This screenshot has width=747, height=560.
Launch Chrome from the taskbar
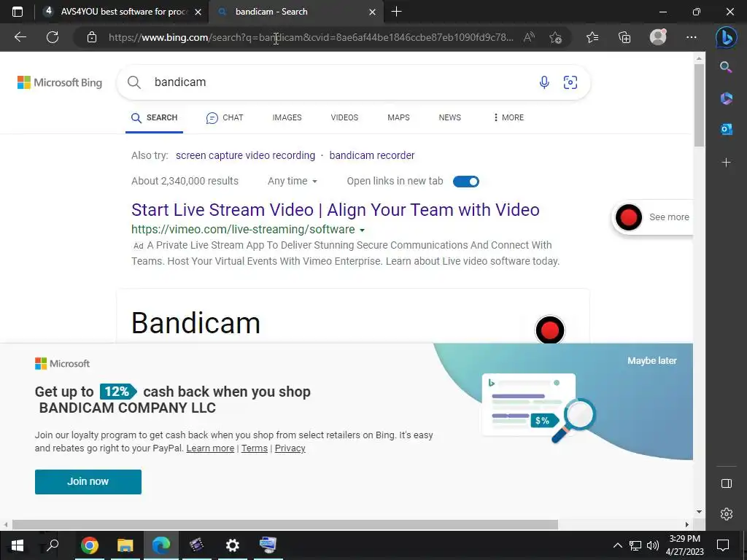click(x=90, y=545)
